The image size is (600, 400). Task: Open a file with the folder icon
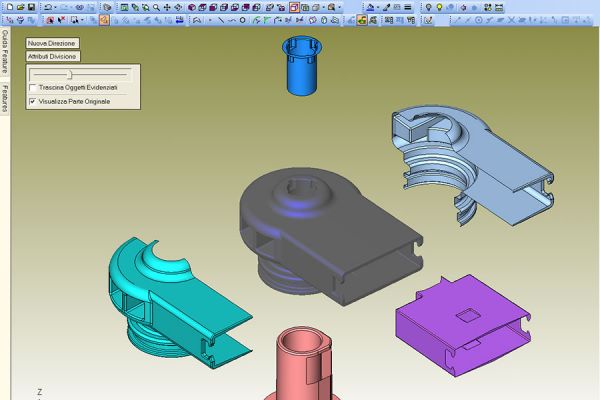(19, 7)
